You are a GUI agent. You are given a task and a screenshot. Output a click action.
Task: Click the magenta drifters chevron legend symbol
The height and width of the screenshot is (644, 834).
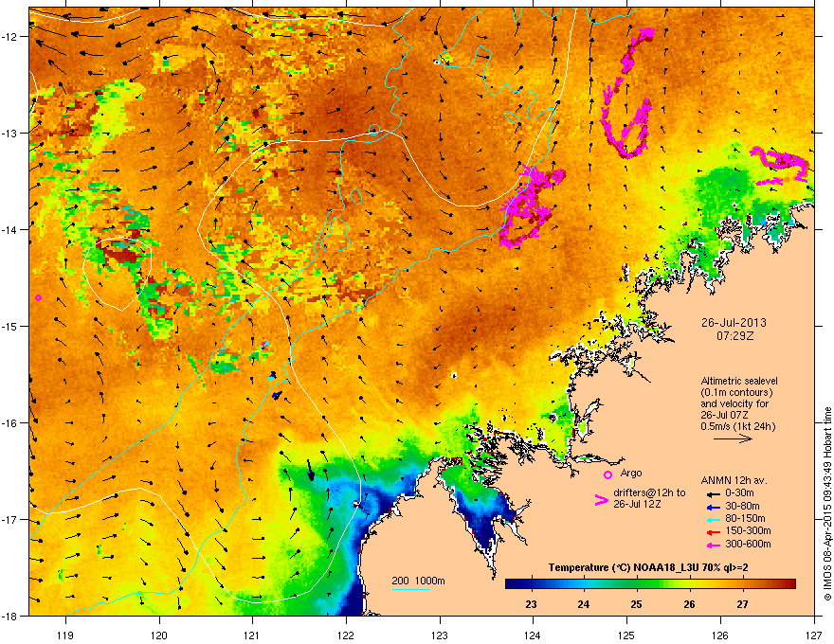[601, 500]
